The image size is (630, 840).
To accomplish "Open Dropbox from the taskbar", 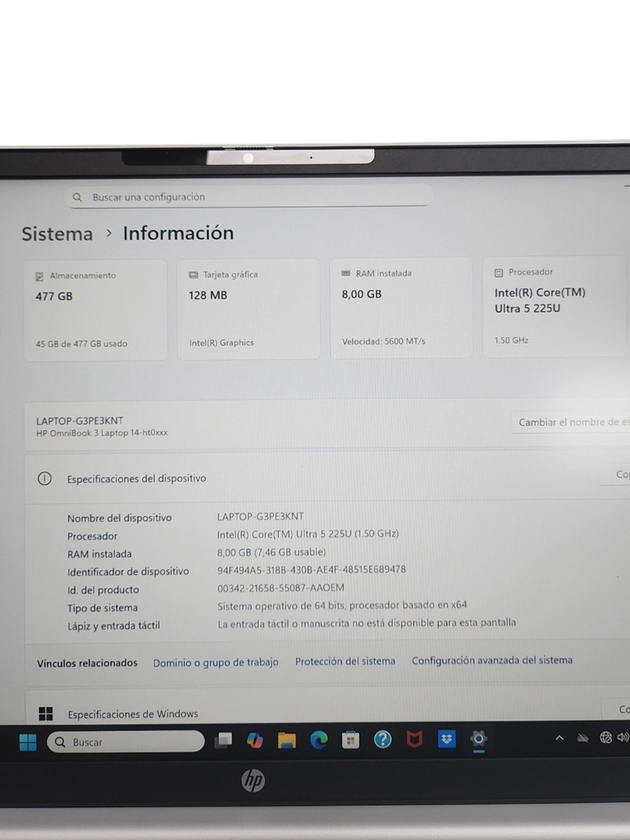I will tap(446, 739).
